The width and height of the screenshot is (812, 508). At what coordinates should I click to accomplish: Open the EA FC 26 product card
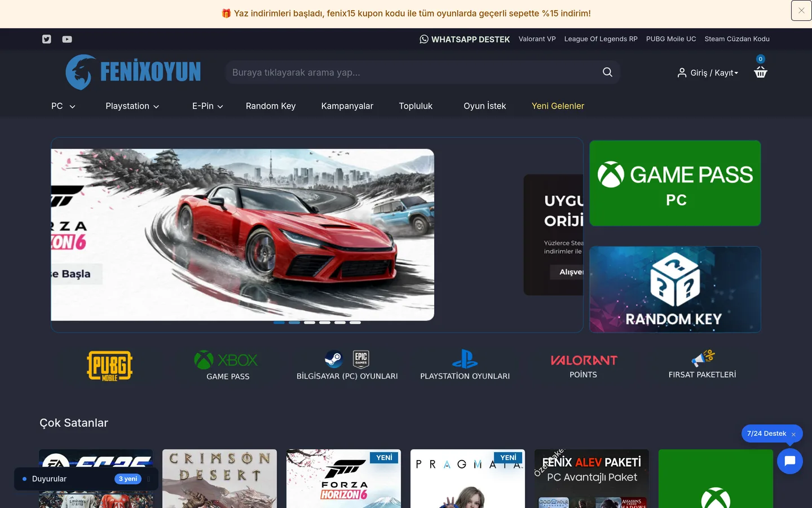[96, 479]
